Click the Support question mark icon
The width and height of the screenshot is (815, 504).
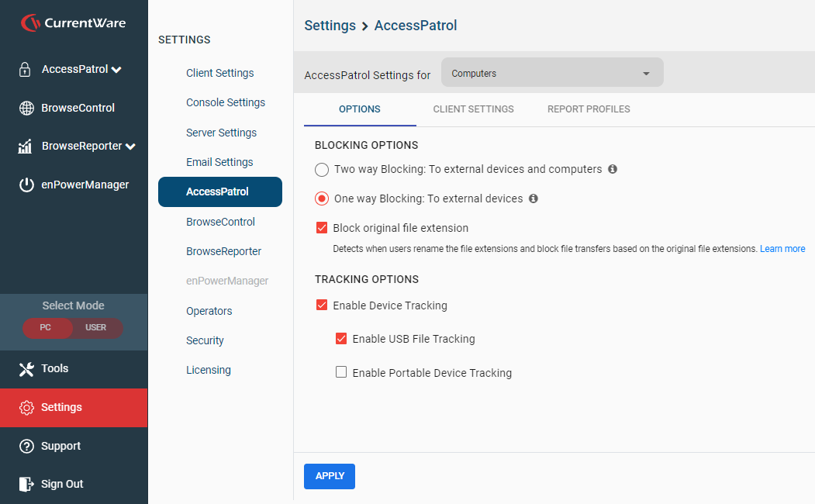pyautogui.click(x=26, y=447)
